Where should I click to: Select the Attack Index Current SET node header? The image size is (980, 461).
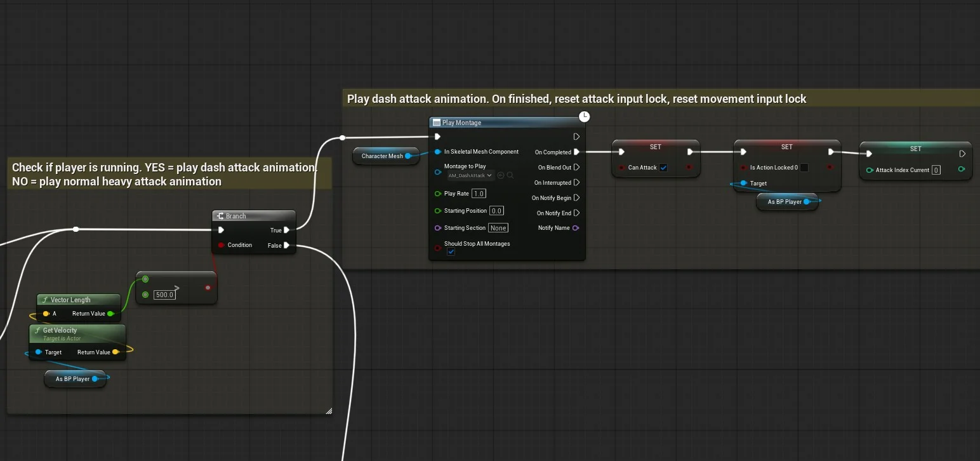[x=915, y=149]
